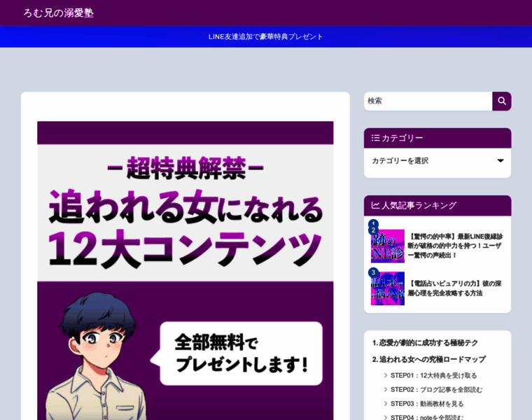532x420 pixels.
Task: Open the カテゴリーを選択 dropdown
Action: pos(437,161)
